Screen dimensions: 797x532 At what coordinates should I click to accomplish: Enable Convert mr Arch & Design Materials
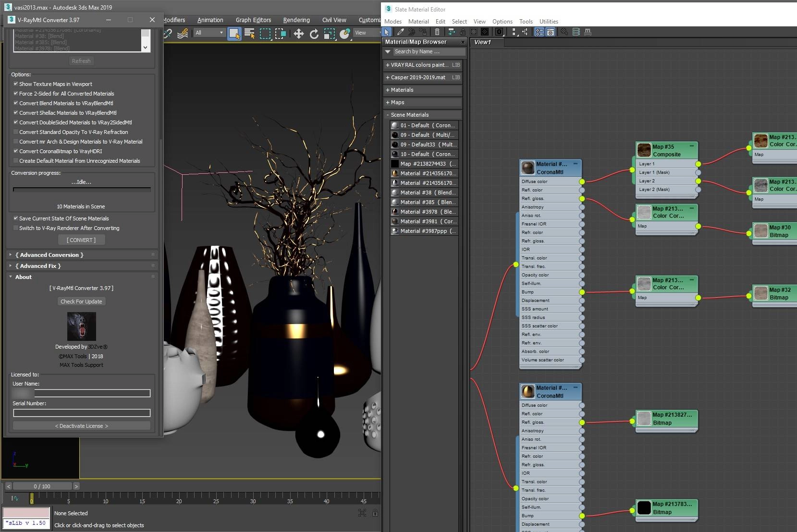click(16, 141)
